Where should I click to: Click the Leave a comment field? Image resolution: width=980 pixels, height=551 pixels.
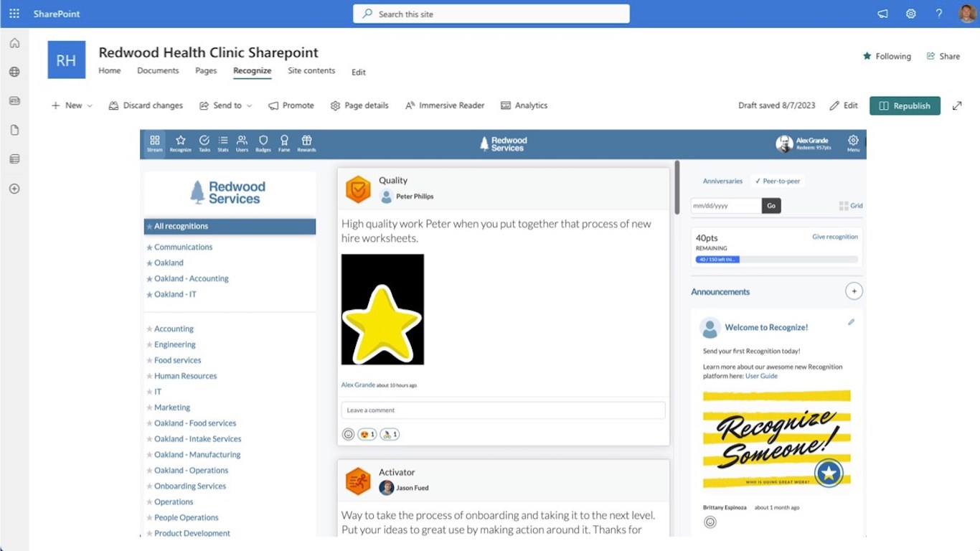pos(503,410)
